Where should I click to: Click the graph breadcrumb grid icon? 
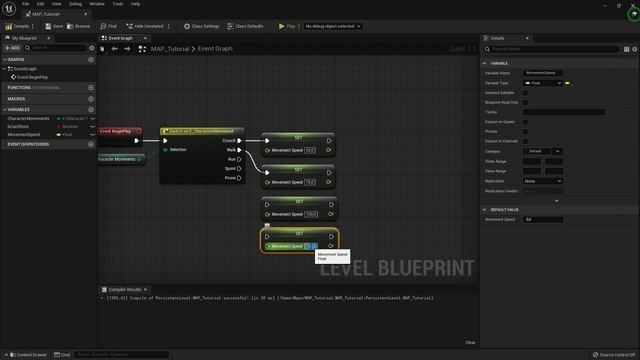(142, 49)
